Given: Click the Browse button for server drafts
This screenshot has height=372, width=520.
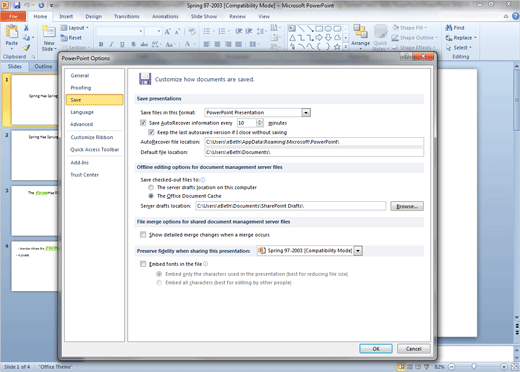Looking at the screenshot, I should click(407, 206).
